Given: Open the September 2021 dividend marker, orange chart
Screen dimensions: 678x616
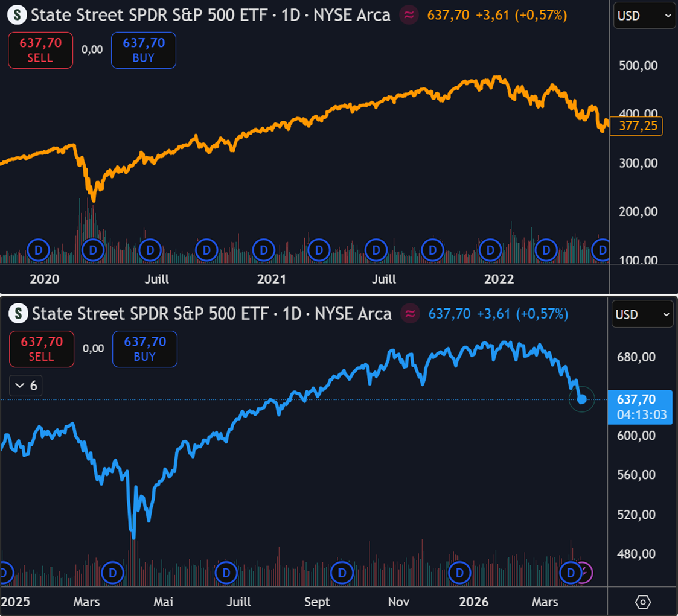Looking at the screenshot, I should click(432, 250).
